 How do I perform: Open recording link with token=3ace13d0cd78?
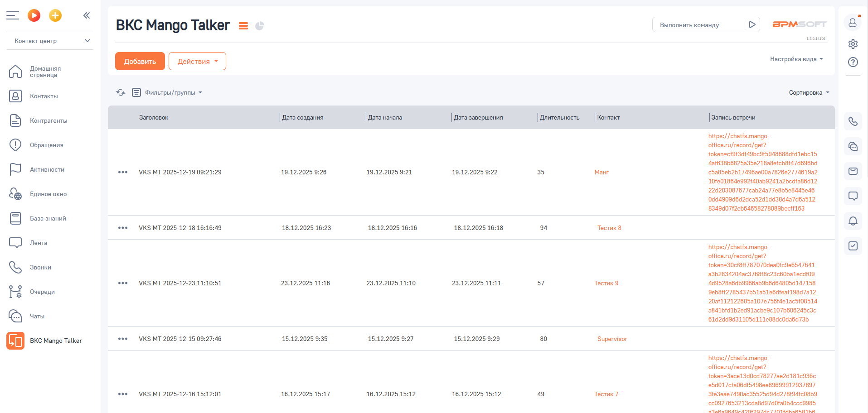pyautogui.click(x=763, y=384)
